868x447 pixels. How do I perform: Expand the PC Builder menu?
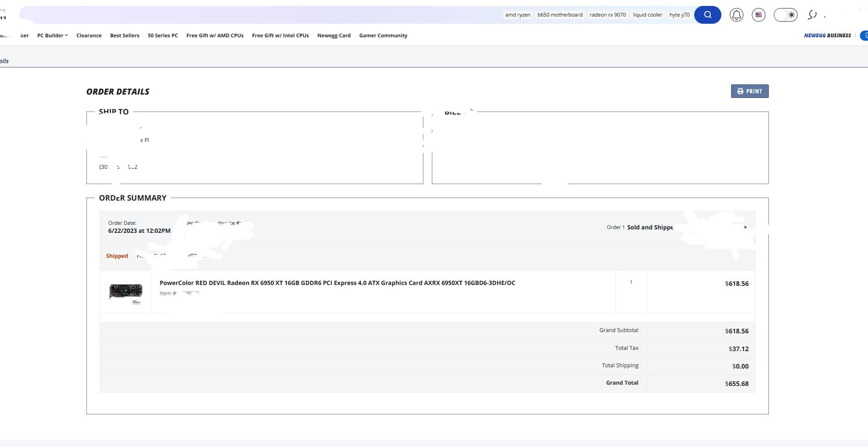53,36
